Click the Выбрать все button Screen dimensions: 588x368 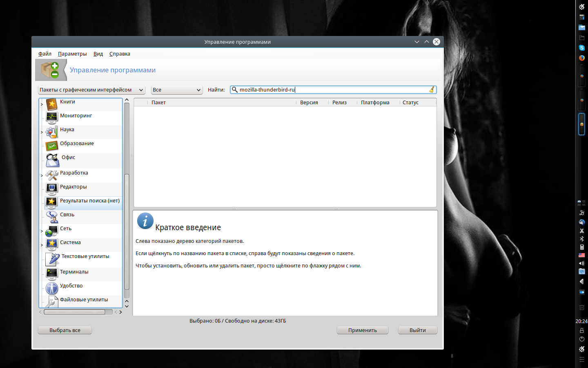point(65,330)
